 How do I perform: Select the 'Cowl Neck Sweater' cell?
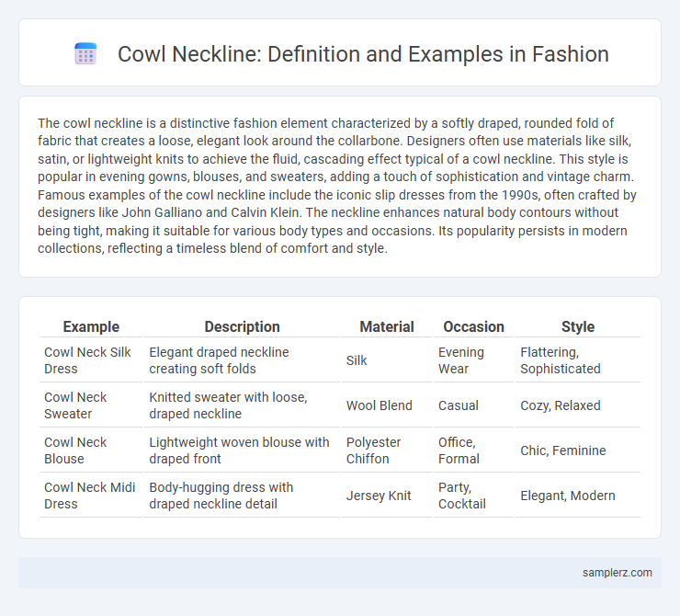point(91,405)
